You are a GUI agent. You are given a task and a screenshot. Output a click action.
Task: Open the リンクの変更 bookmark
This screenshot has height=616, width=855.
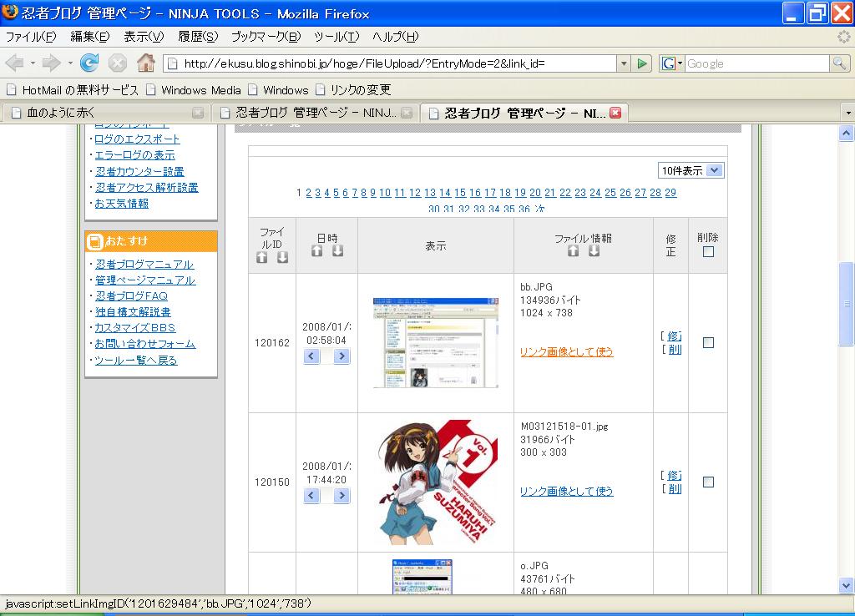point(353,90)
